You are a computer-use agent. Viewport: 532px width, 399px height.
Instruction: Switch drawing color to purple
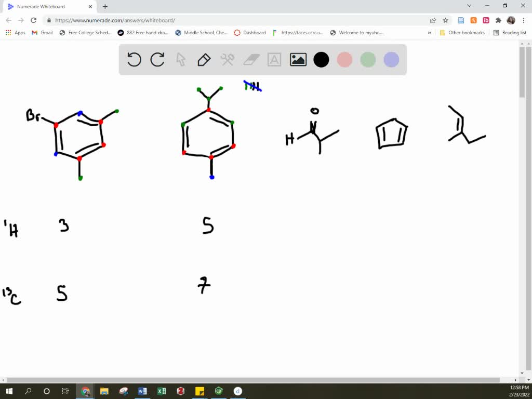pyautogui.click(x=391, y=60)
